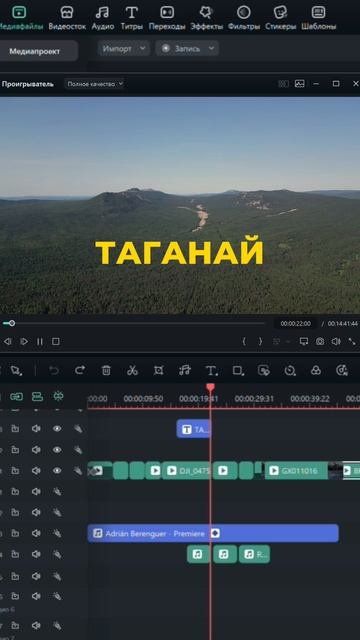Split the clip with the scissors icon

(132, 371)
